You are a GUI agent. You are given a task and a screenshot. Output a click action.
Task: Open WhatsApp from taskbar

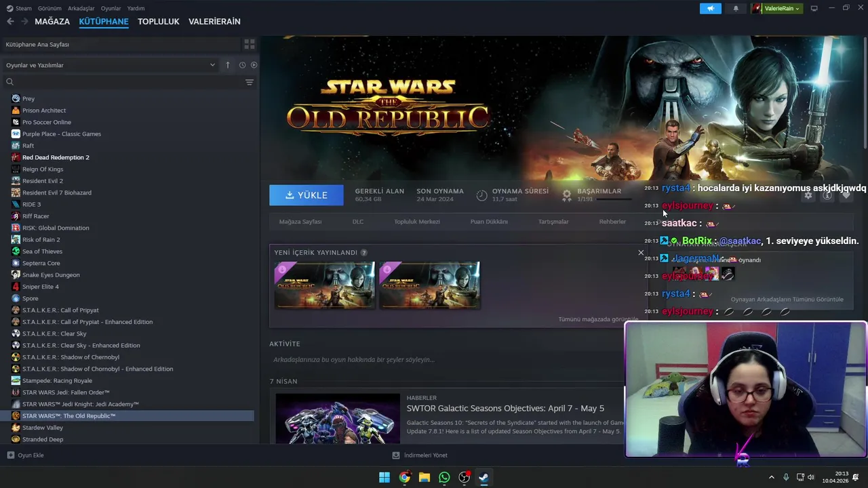click(x=444, y=477)
